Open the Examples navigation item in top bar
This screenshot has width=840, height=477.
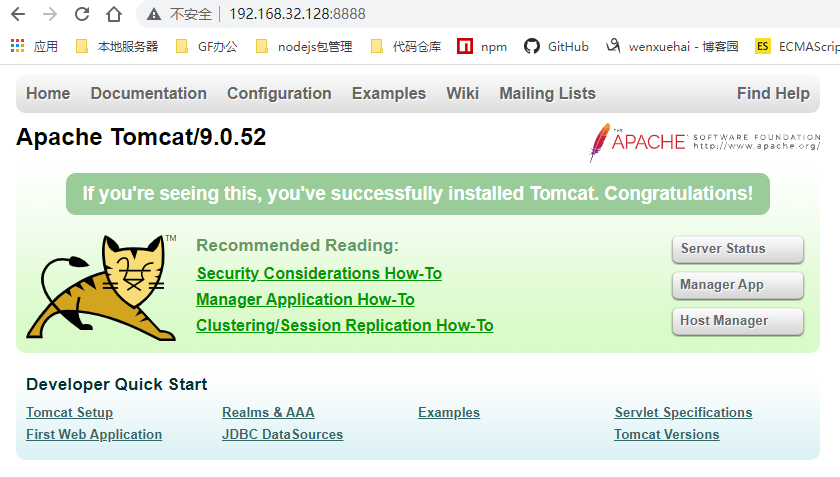pos(389,93)
